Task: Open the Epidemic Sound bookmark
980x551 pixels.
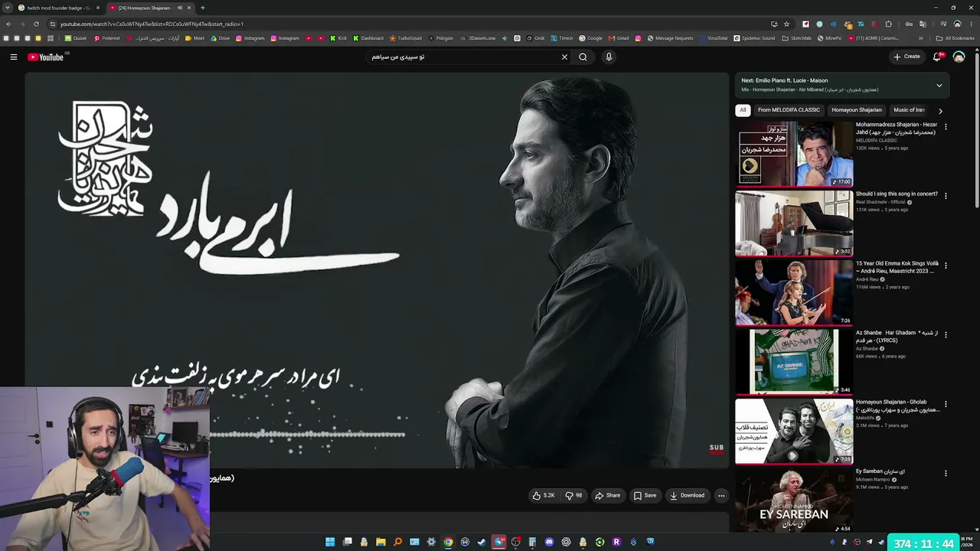Action: point(754,38)
